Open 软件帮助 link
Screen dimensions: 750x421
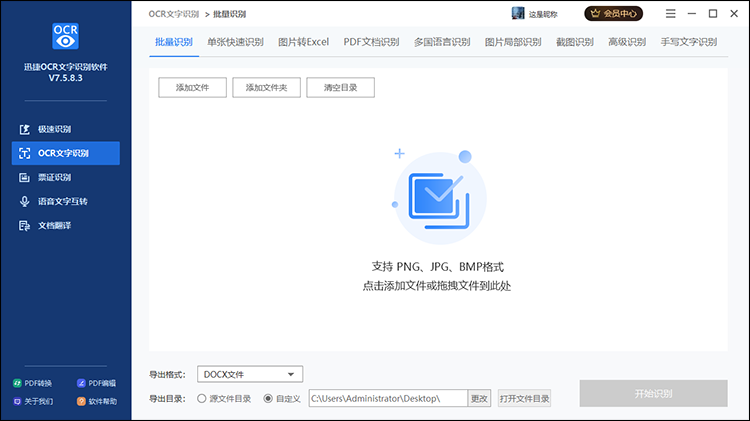[97, 401]
